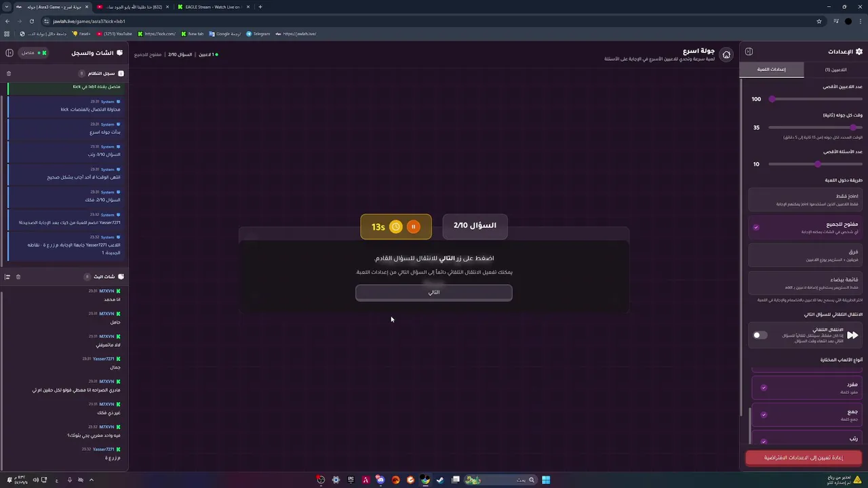
Task: Toggle the 'جمع' game type checkbox
Action: [x=764, y=415]
